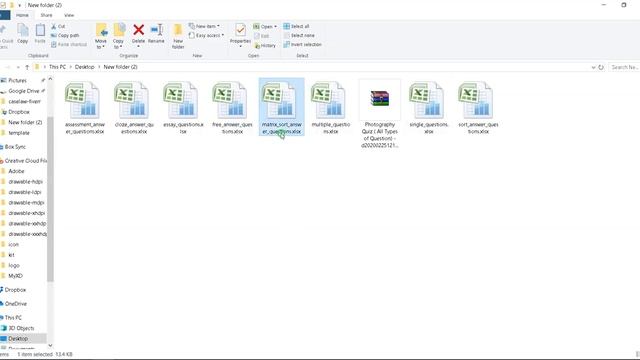This screenshot has height=360, width=640.
Task: Click the Up one level arrow
Action: point(27,67)
